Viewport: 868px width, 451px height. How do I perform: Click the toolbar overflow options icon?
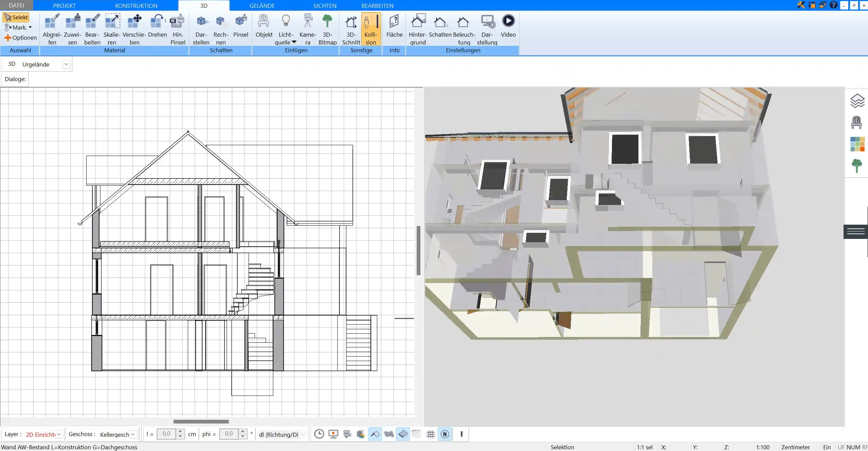(462, 434)
